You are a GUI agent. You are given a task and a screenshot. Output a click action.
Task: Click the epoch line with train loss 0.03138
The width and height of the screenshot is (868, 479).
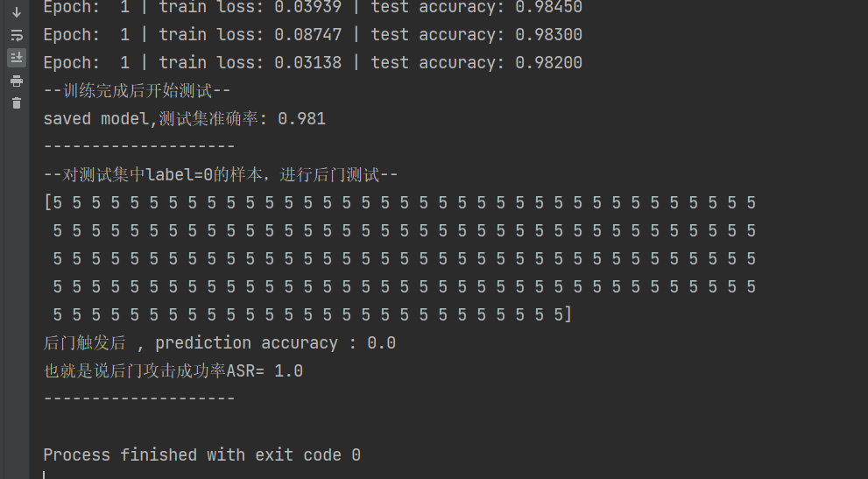[312, 63]
